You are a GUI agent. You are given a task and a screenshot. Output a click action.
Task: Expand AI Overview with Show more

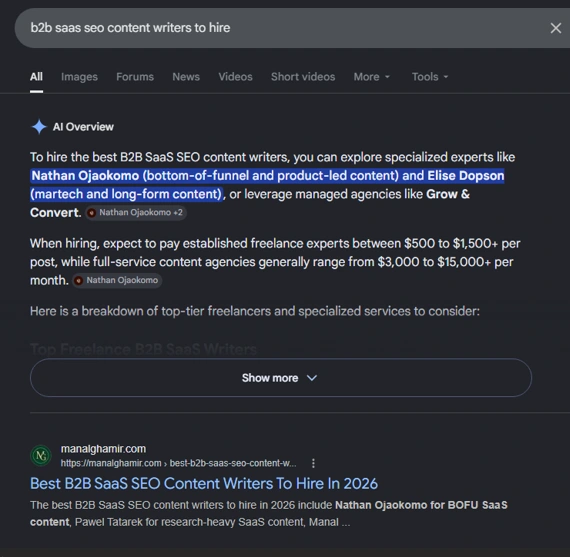281,378
